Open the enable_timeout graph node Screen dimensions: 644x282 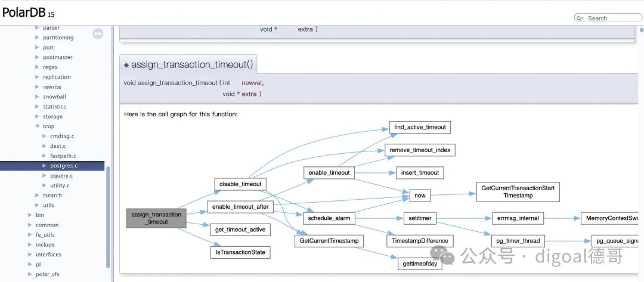(329, 172)
